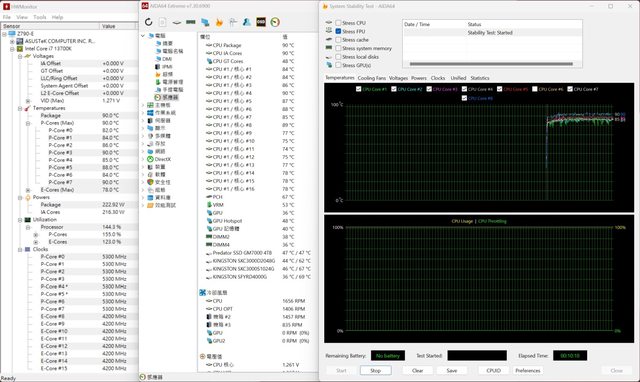640x382 pixels.
Task: Click the blue monitor toolbar icon
Action: tap(205, 22)
